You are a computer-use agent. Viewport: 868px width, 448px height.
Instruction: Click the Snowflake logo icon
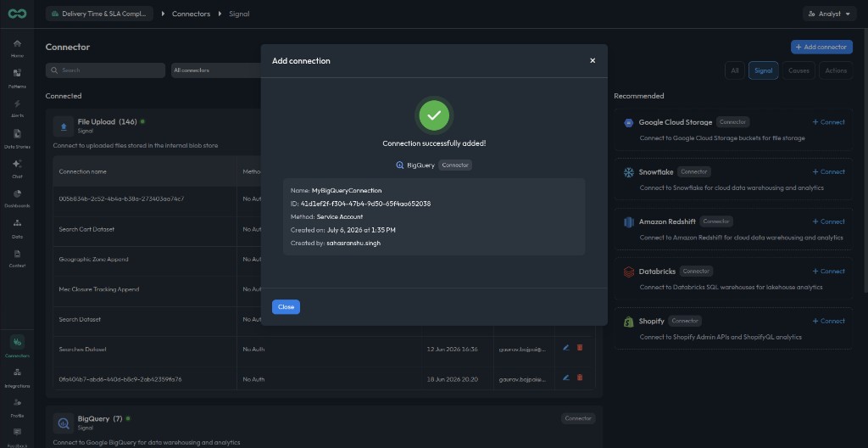click(x=628, y=172)
